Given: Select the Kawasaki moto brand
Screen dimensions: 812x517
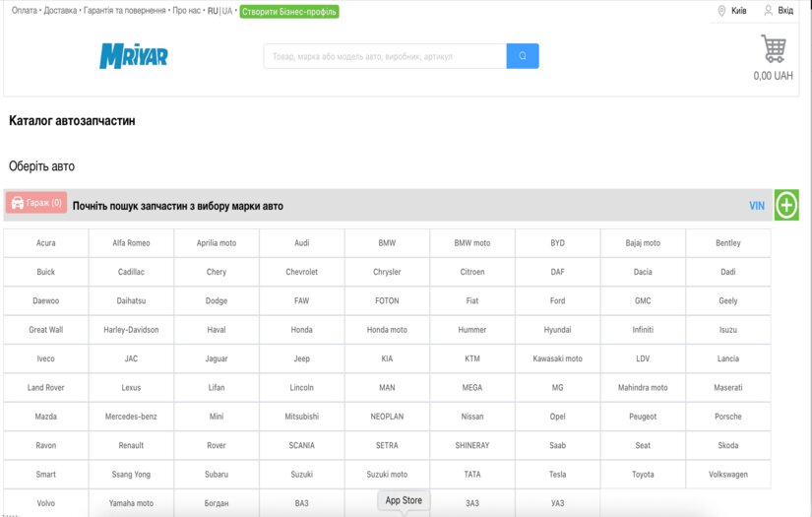Looking at the screenshot, I should click(x=558, y=359).
